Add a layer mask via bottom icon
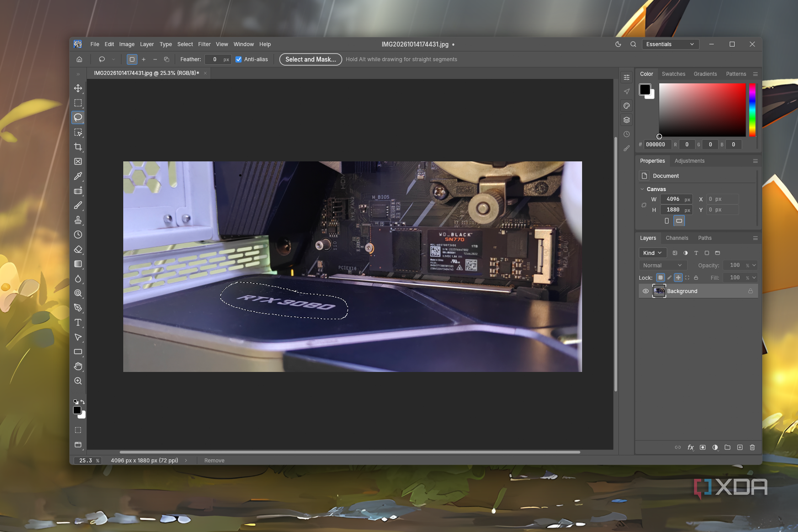 (703, 447)
